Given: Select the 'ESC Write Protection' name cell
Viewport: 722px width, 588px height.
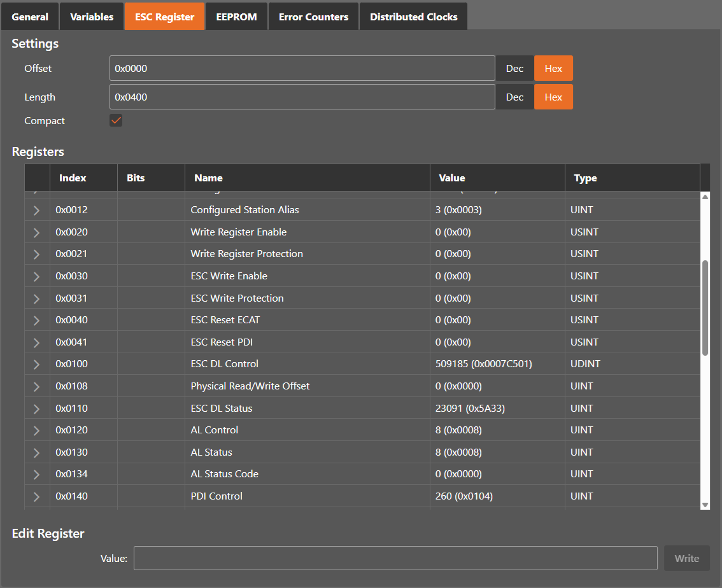Looking at the screenshot, I should [x=307, y=298].
